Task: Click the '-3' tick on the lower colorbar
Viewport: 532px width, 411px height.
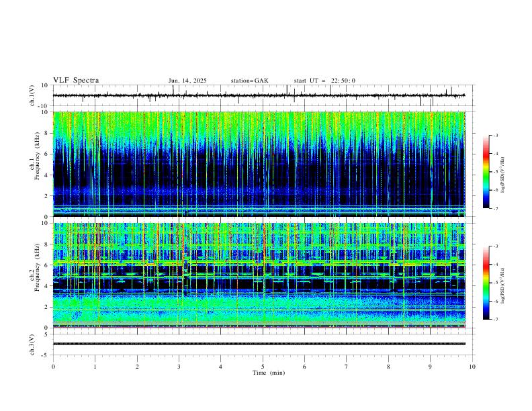Action: [496, 246]
